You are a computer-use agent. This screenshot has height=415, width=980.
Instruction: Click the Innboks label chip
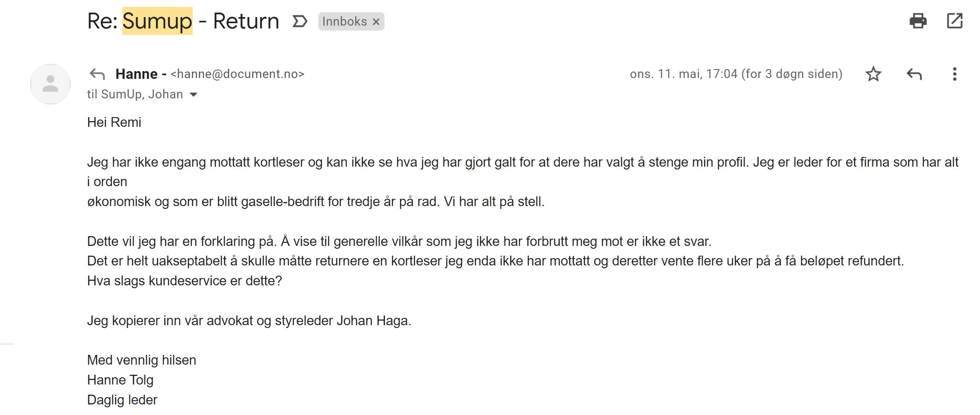point(344,22)
